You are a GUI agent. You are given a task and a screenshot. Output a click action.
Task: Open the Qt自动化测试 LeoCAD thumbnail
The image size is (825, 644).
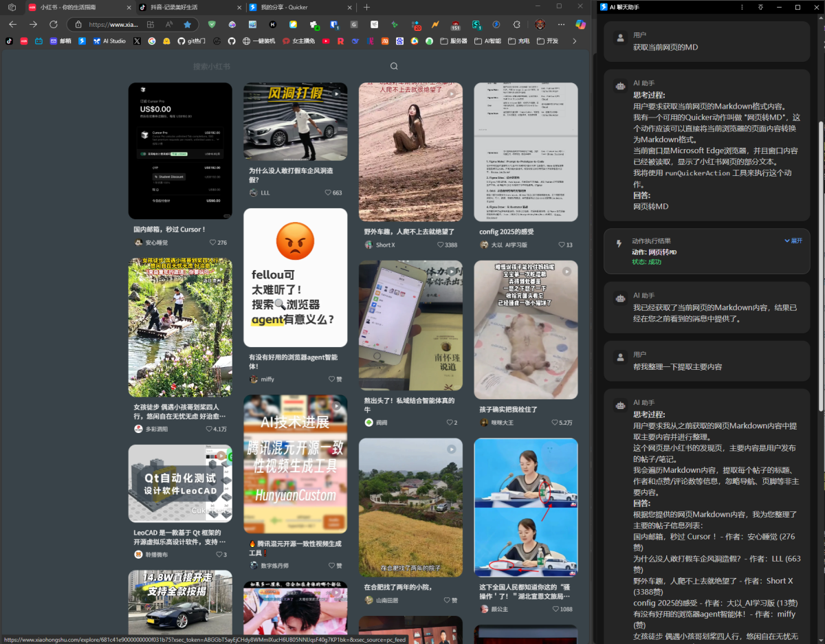[x=180, y=483]
